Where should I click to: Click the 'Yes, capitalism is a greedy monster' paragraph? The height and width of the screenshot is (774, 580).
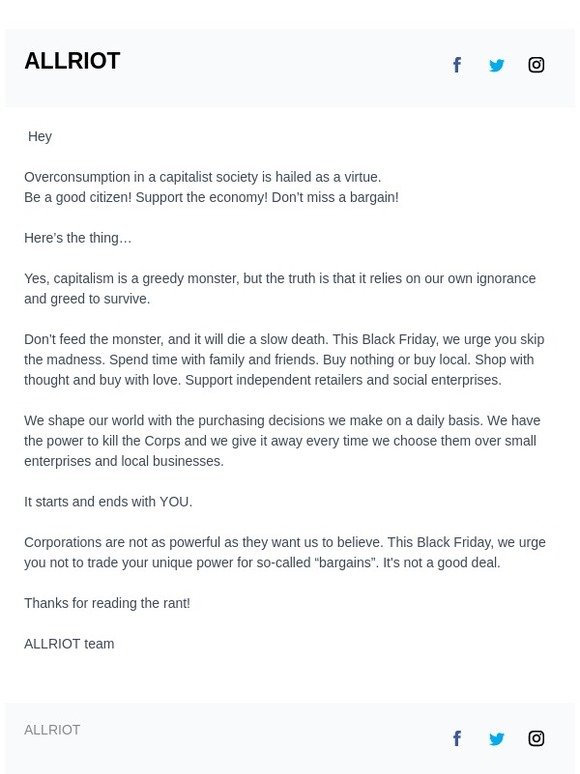[x=280, y=289]
